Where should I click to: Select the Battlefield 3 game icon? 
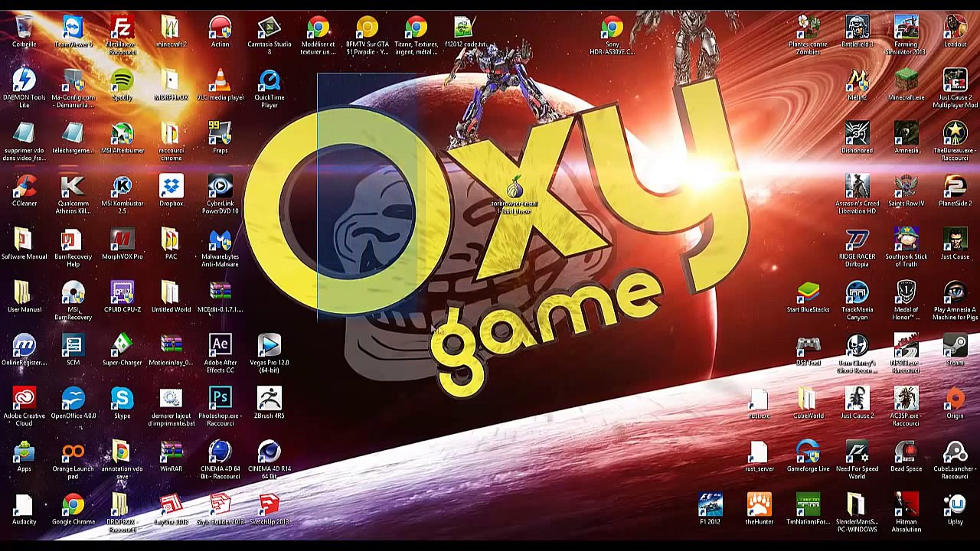click(x=857, y=28)
